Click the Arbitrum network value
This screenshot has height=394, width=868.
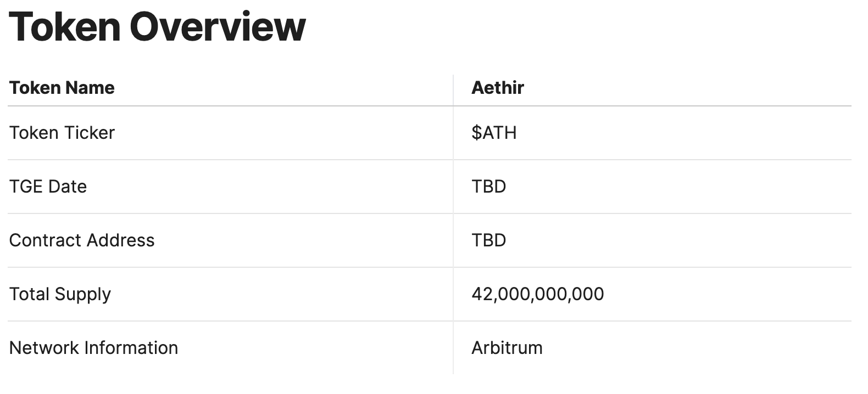pyautogui.click(x=507, y=348)
